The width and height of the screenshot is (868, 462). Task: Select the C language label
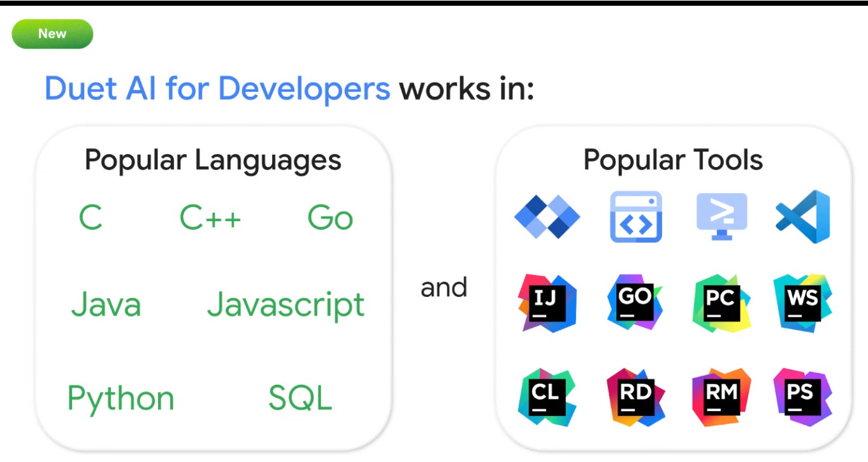(x=90, y=218)
